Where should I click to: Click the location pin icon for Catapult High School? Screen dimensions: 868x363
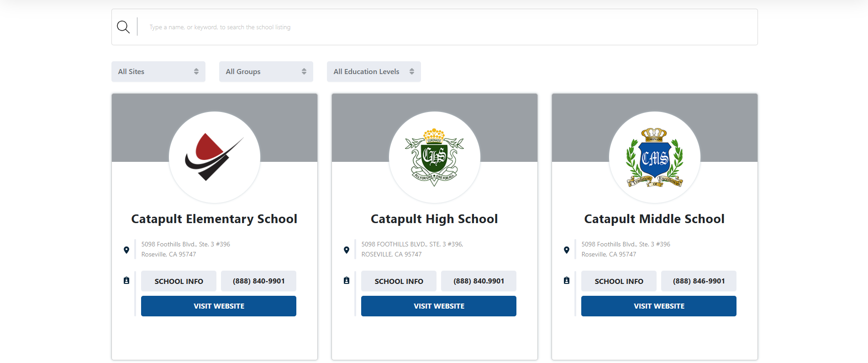(347, 250)
